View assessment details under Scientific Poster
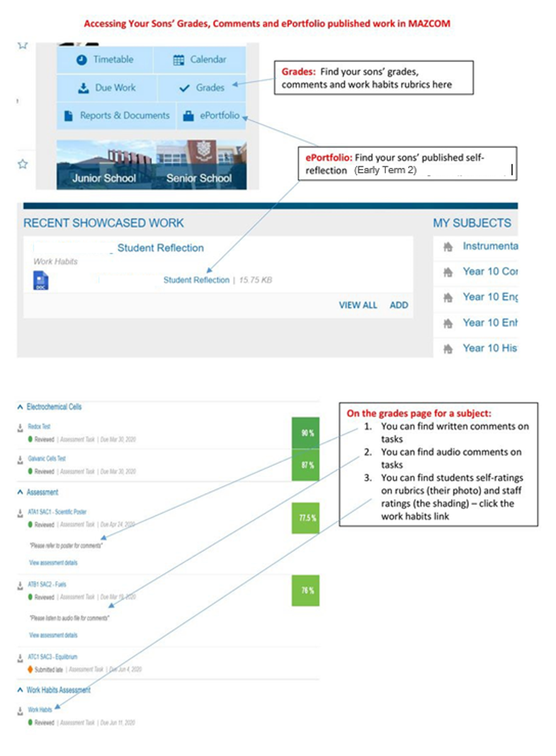The image size is (556, 756). point(54,562)
